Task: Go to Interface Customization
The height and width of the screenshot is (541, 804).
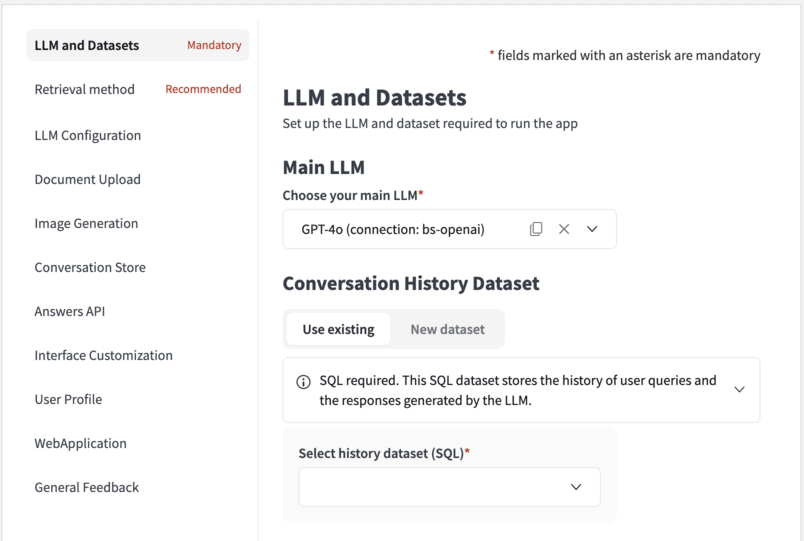Action: point(104,355)
